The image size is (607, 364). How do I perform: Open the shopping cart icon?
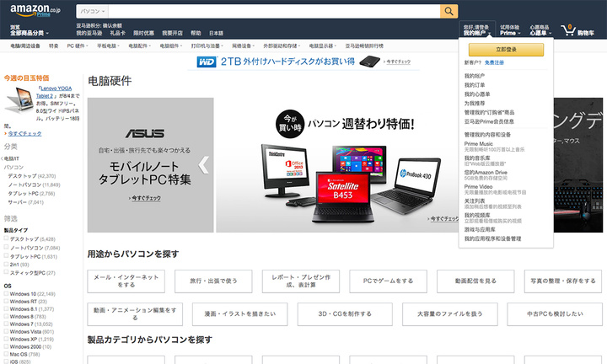[568, 29]
